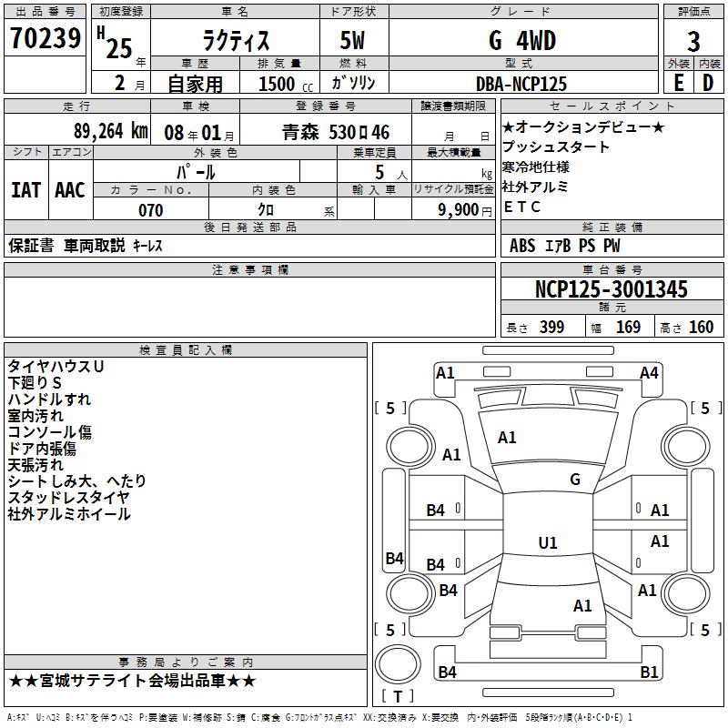Select the exterior color "パール"
Viewport: 728px width, 728px height.
pyautogui.click(x=196, y=172)
